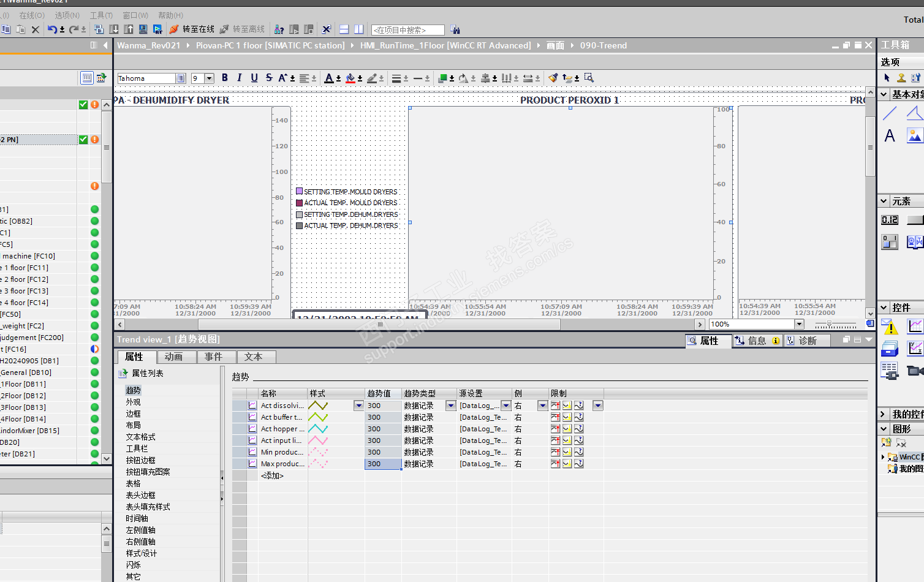
Task: Expand the 我的控件 my controls section
Action: click(884, 414)
